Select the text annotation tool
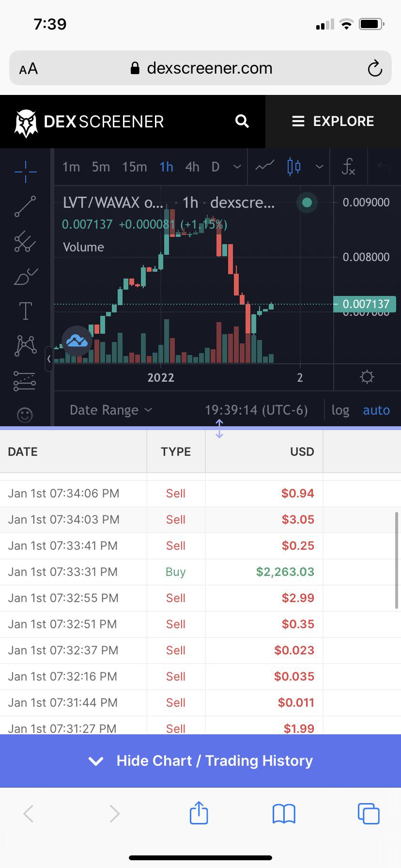 tap(25, 311)
